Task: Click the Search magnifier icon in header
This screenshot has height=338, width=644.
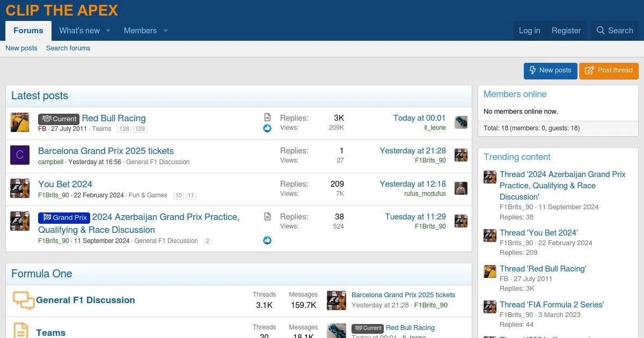Action: click(601, 31)
